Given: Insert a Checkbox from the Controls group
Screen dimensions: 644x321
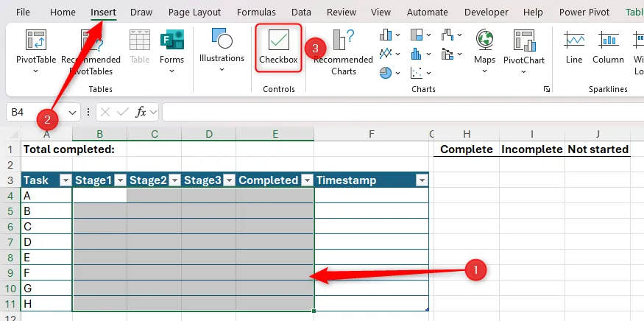Looking at the screenshot, I should coord(278,47).
